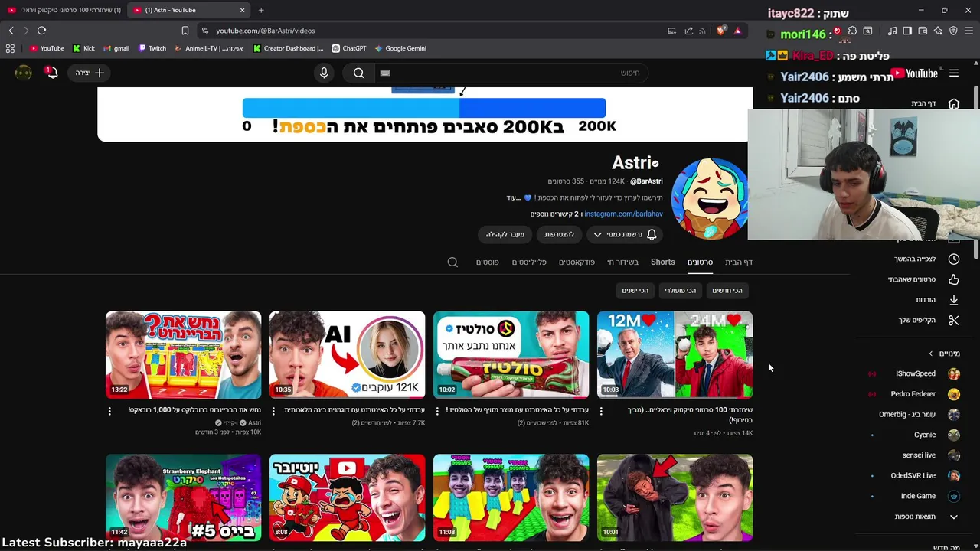Click the RSS feed icon in address bar
This screenshot has width=980, height=551.
pyautogui.click(x=702, y=31)
